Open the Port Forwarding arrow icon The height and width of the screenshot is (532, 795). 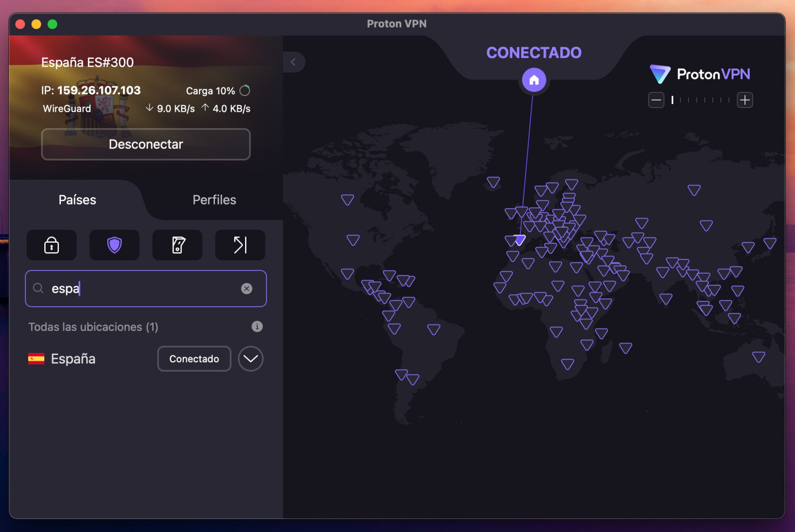tap(240, 245)
